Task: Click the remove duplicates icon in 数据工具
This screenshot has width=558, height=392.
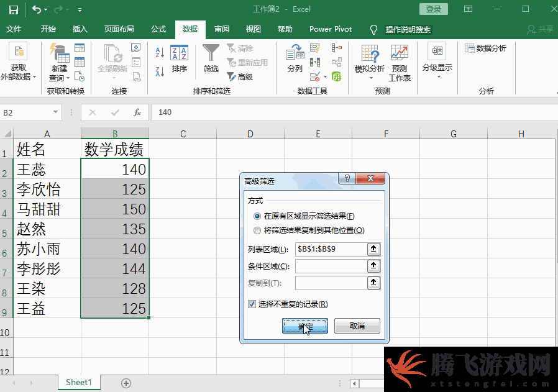Action: (315, 62)
